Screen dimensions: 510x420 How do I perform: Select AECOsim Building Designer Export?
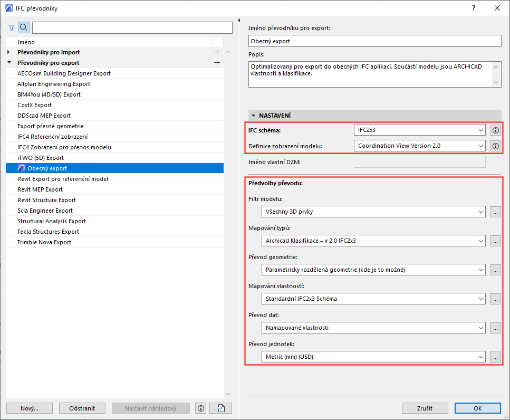[x=115, y=73]
